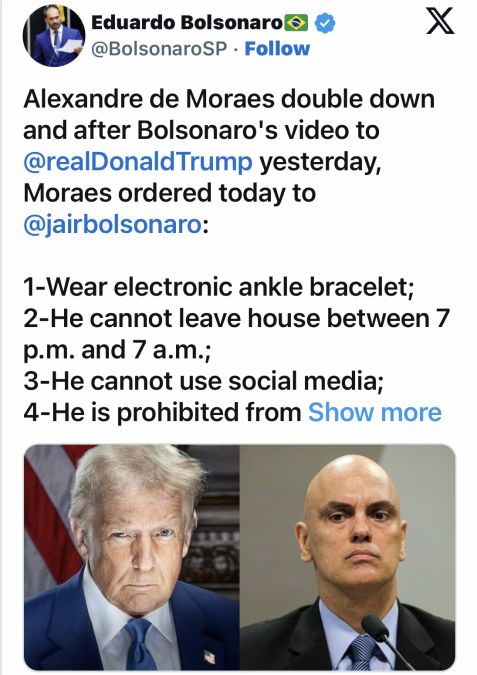The image size is (477, 675).
Task: Click the first line mentioning Alexandre de Moraes
Action: coord(229,99)
